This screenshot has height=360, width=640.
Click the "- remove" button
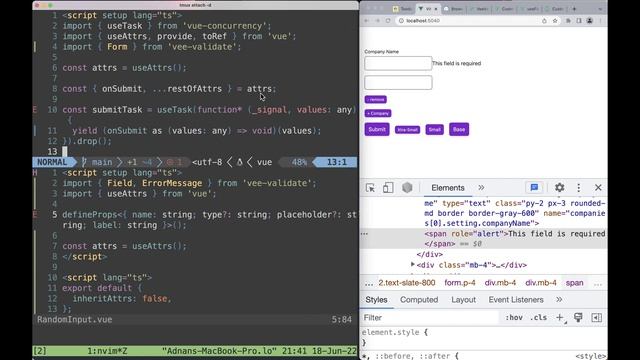376,100
